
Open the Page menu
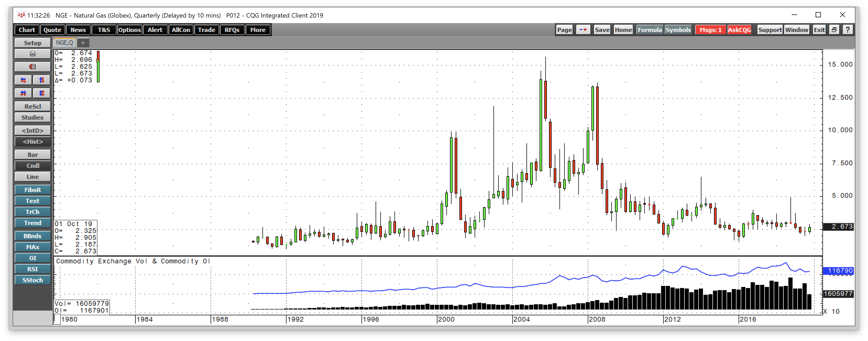tap(564, 30)
